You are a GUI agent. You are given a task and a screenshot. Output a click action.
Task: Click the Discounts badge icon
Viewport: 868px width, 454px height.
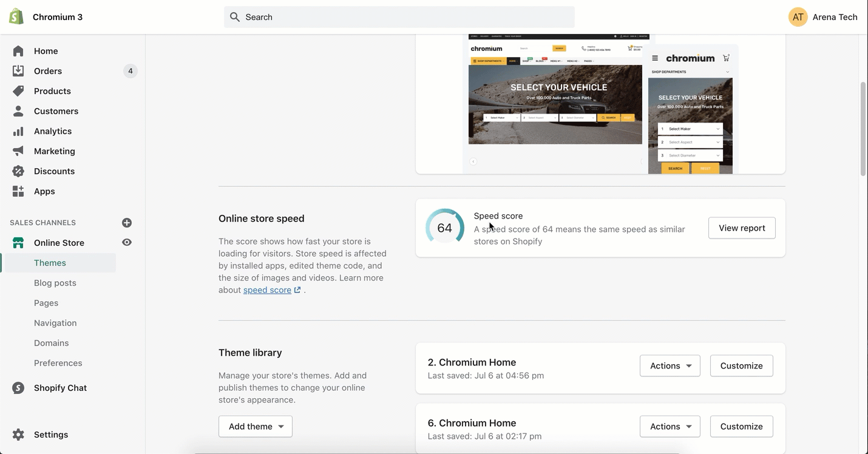tap(18, 171)
